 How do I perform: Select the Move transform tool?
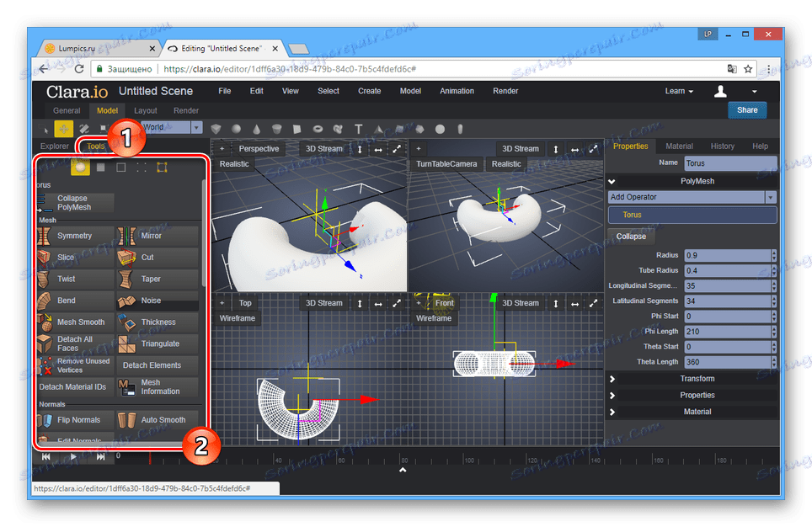coord(64,129)
